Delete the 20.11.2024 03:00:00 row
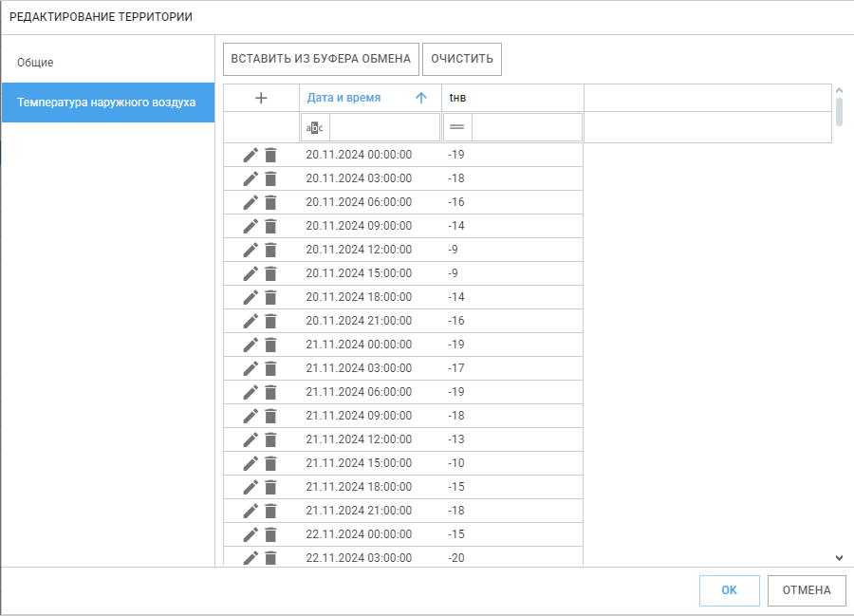Viewport: 854px width, 616px height. [270, 178]
